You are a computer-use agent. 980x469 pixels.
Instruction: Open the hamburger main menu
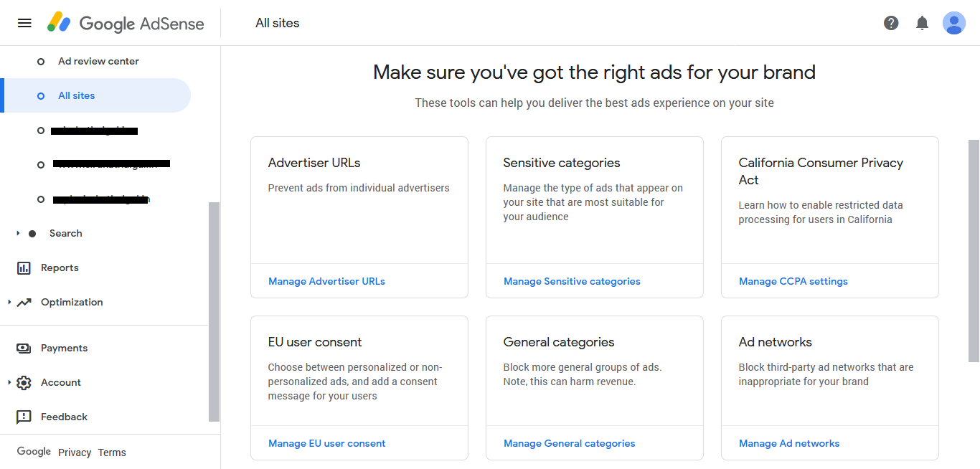tap(24, 23)
